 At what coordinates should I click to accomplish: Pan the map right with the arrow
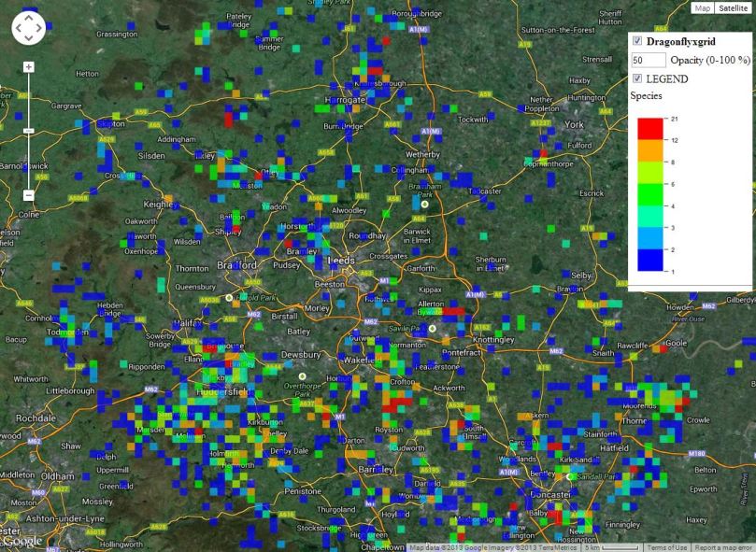39,28
